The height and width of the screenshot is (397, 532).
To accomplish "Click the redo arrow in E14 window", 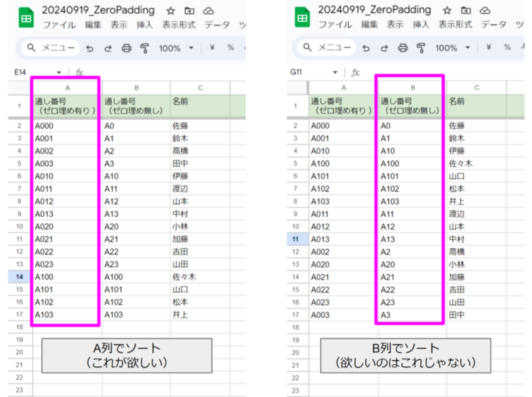I will (108, 48).
